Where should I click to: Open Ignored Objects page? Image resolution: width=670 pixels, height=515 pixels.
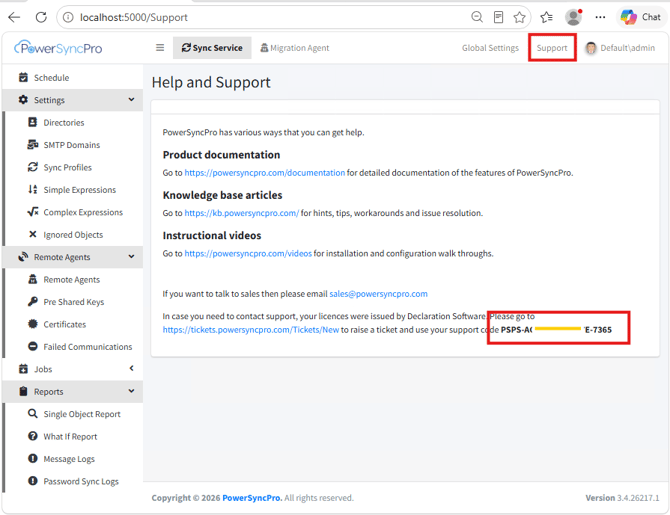[73, 235]
